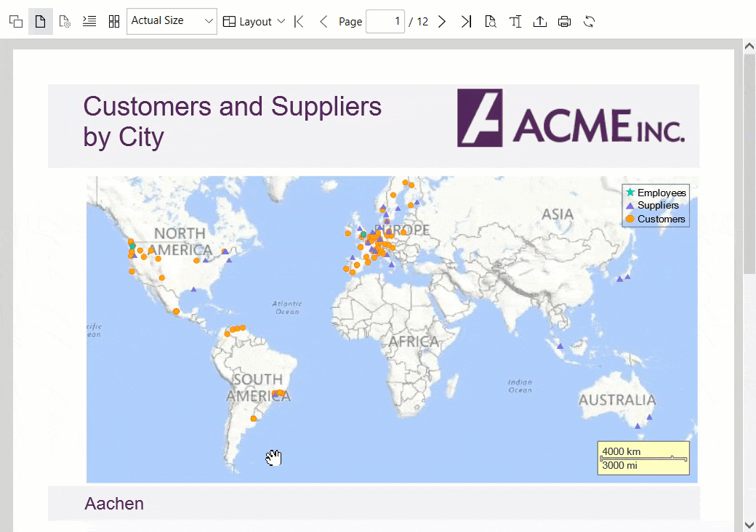Advance to the next page
This screenshot has height=532, width=756.
(442, 22)
